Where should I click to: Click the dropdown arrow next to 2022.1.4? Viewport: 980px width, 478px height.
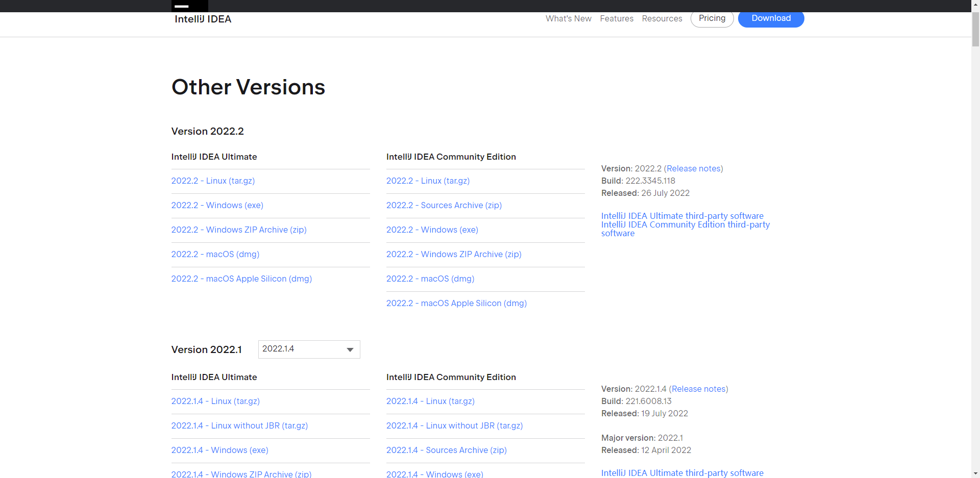pyautogui.click(x=350, y=349)
